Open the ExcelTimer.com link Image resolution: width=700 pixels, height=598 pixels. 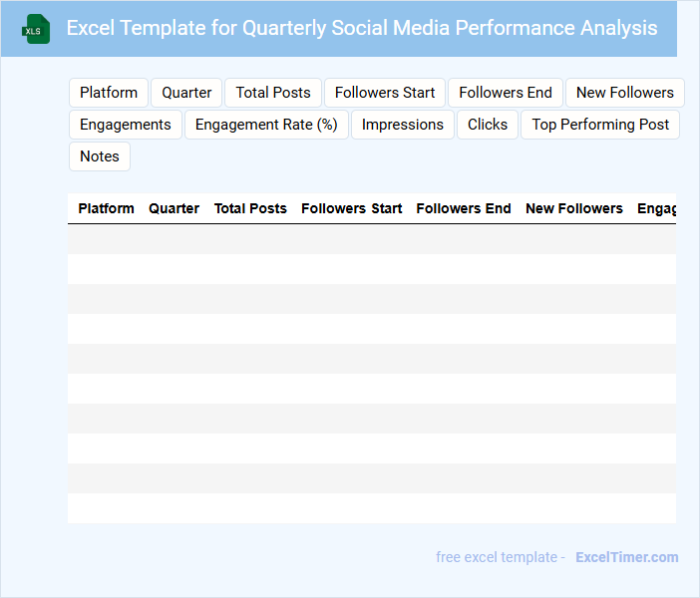[626, 557]
